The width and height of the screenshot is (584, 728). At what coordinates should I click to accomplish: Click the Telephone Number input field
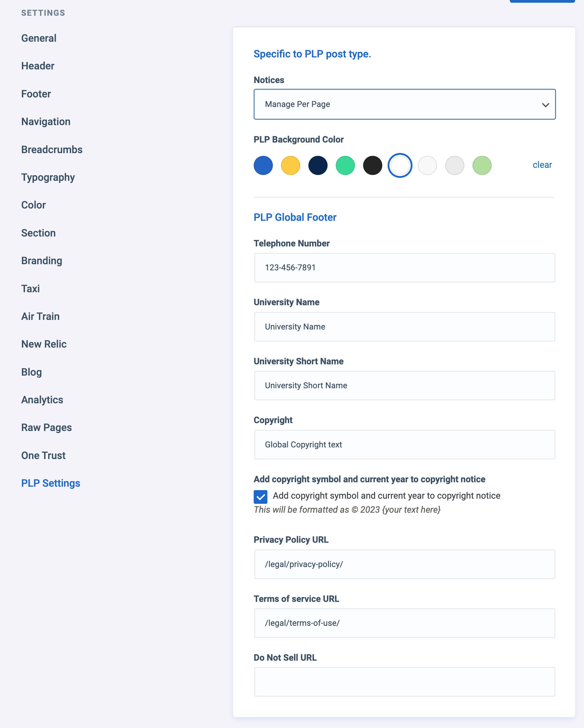pos(404,268)
